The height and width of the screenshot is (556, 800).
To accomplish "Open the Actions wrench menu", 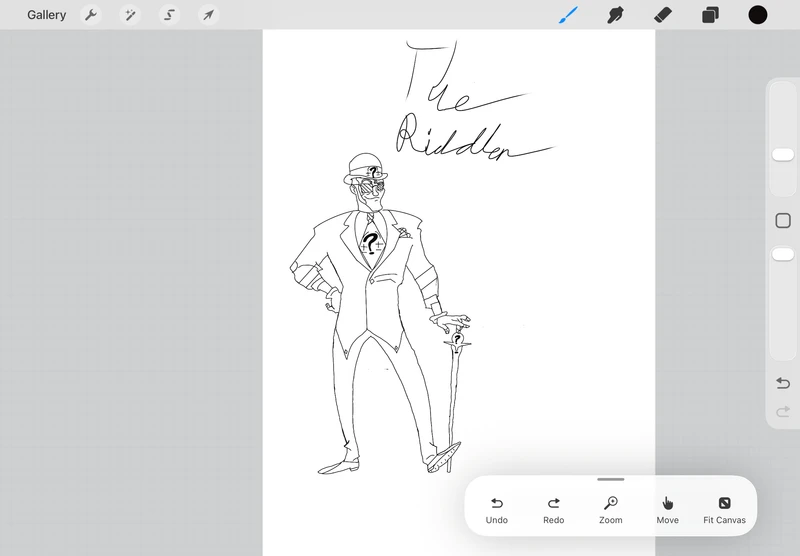I will tap(91, 15).
